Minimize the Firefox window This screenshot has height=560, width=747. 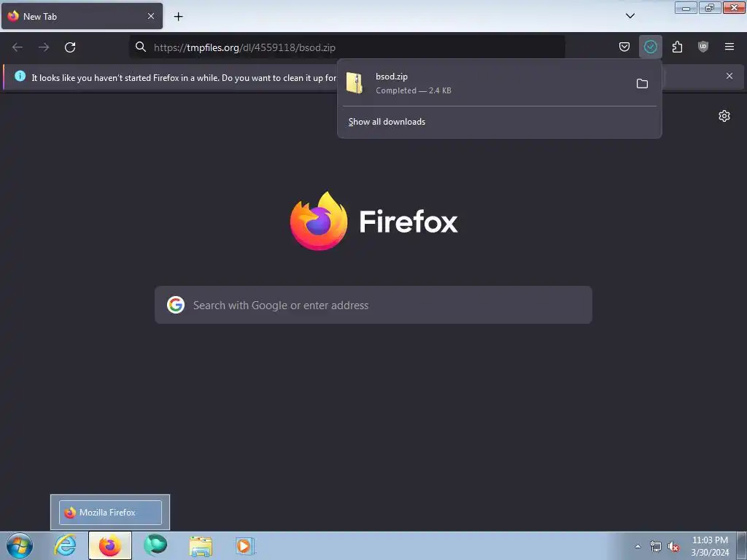[686, 8]
